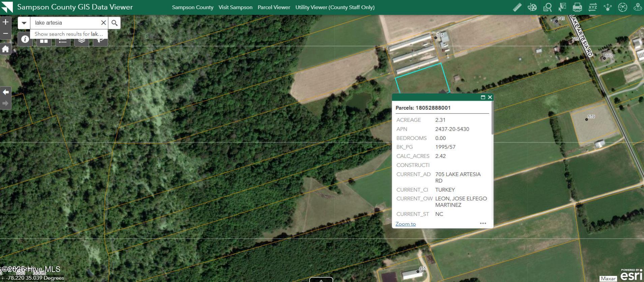The width and height of the screenshot is (644, 282).
Task: Click the parcel popup vertical scrollbar
Action: coord(492,118)
